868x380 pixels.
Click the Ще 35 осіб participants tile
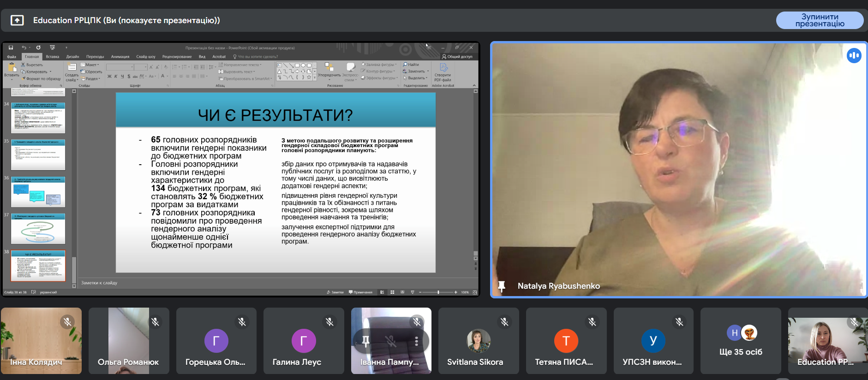click(741, 341)
